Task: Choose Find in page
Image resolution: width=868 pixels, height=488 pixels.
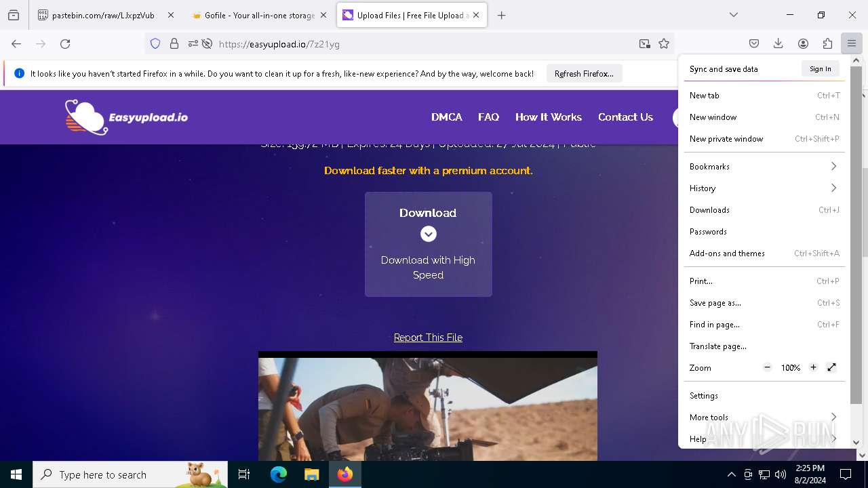Action: [x=764, y=324]
